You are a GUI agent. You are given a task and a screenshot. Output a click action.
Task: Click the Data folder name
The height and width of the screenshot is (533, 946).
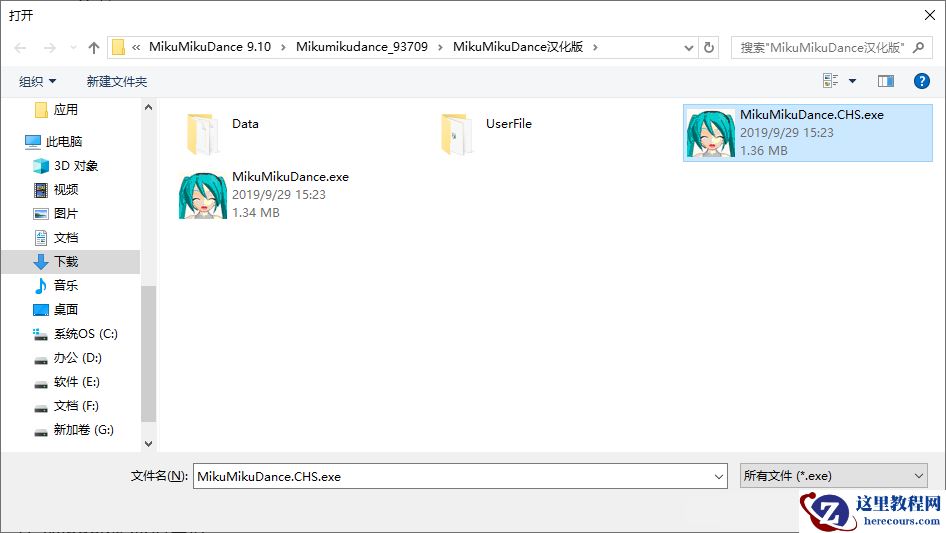[x=246, y=124]
